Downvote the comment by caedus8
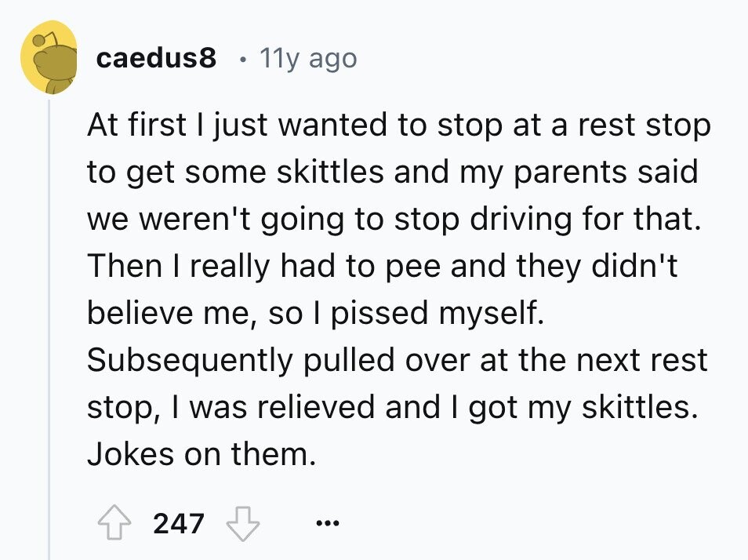This screenshot has height=560, width=748. [x=243, y=523]
